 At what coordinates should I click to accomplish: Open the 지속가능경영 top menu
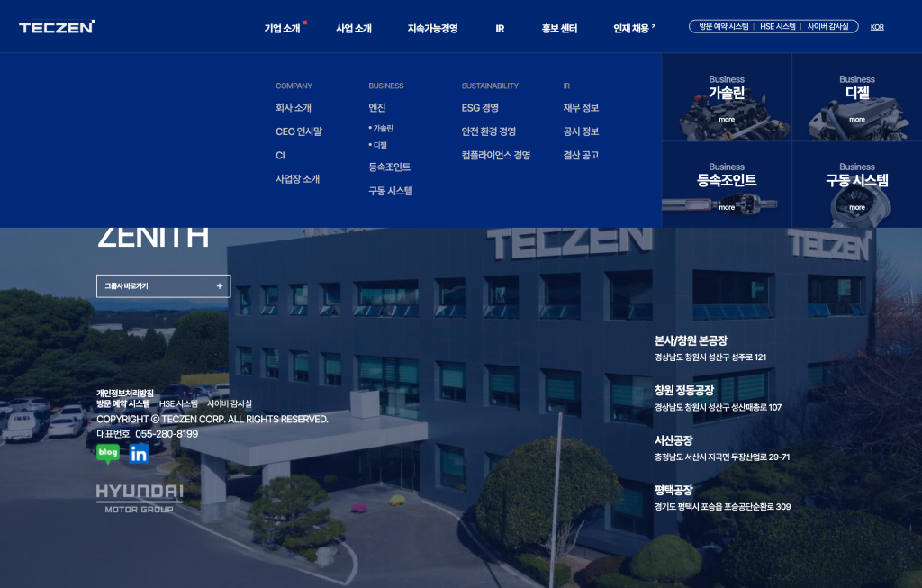432,29
